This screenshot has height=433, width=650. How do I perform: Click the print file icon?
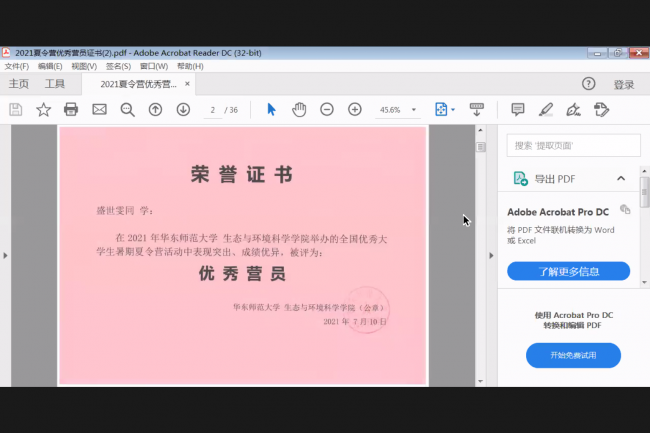(71, 109)
